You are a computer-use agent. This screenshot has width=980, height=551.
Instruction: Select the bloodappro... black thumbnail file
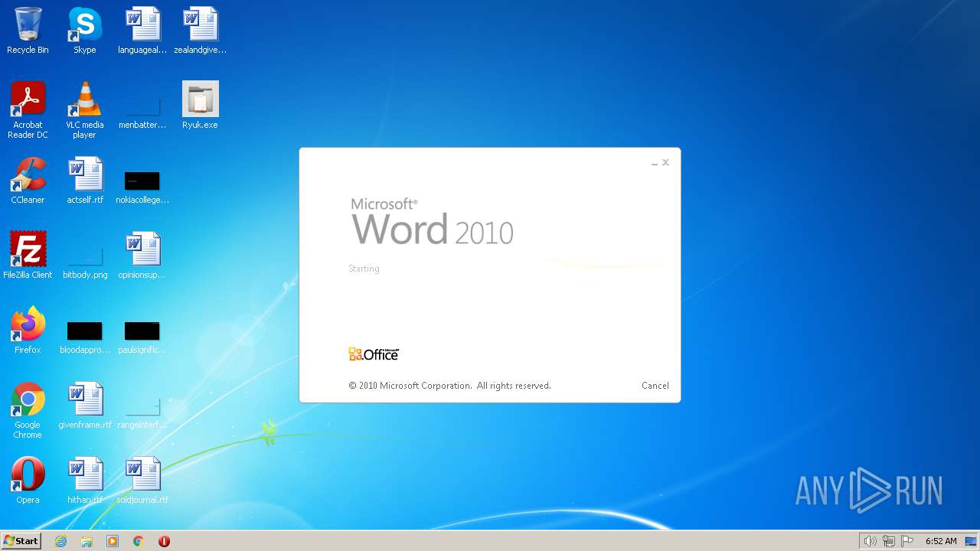coord(84,337)
